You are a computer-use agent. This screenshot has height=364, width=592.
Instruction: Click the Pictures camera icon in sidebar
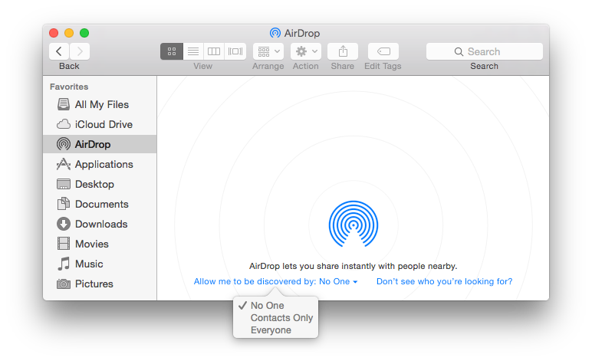coord(64,284)
